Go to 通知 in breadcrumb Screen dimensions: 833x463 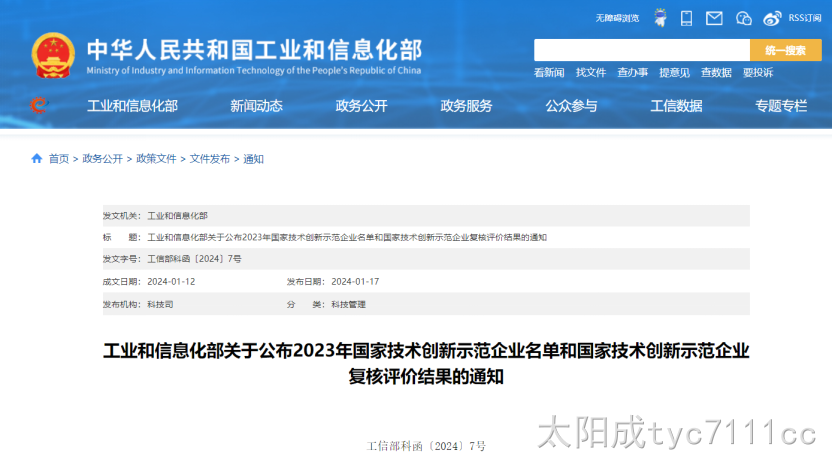pyautogui.click(x=253, y=159)
